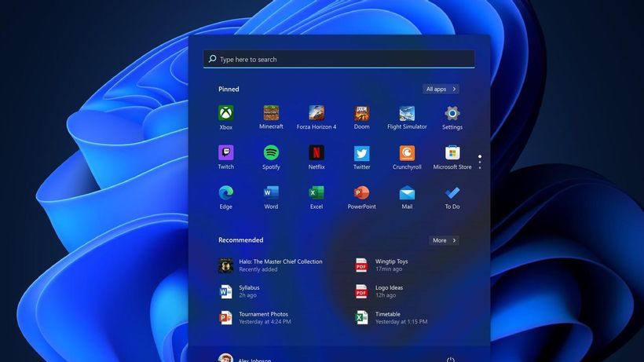Open Word from pinned apps
The width and height of the screenshot is (644, 362).
pos(271,197)
